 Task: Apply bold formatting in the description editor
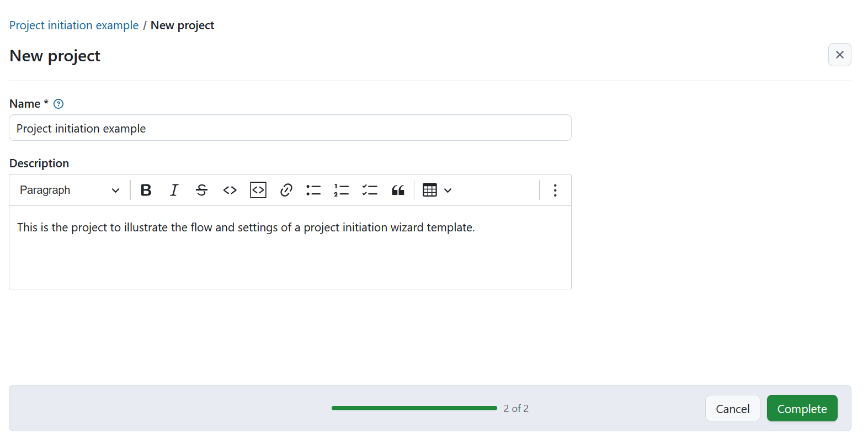click(x=145, y=190)
